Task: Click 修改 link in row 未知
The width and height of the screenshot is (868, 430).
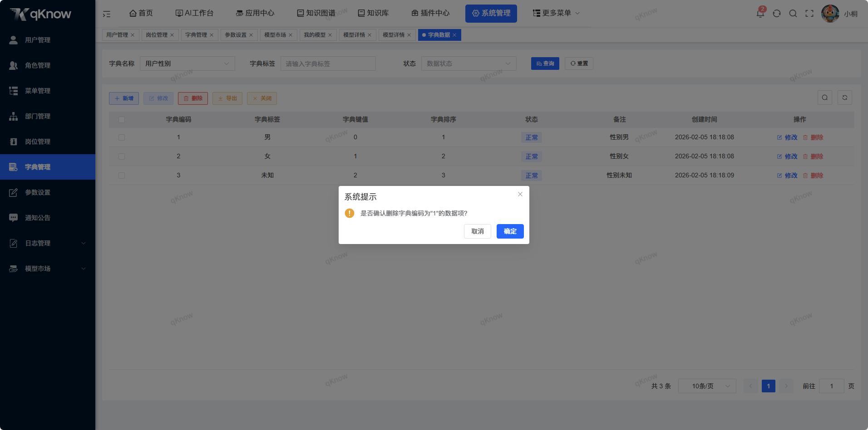Action: click(x=787, y=176)
